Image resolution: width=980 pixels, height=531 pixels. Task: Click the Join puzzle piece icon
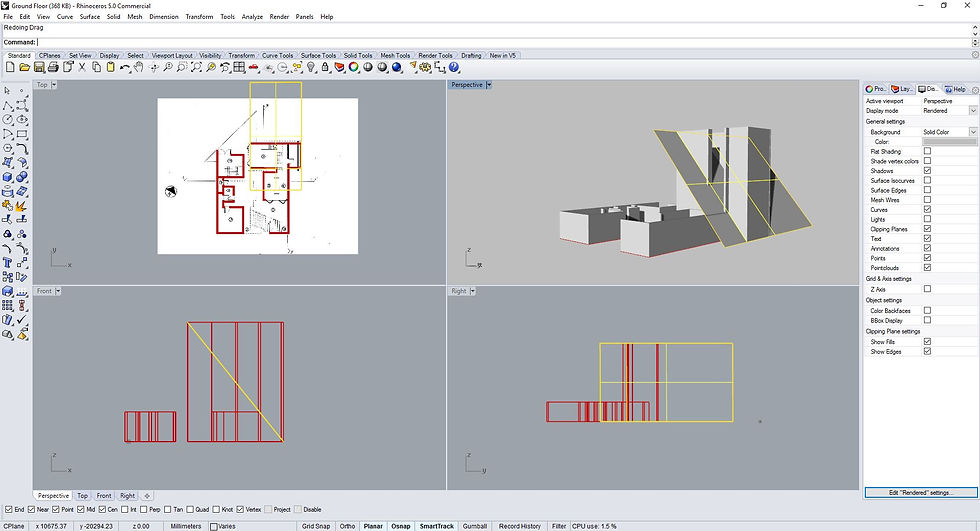click(8, 206)
